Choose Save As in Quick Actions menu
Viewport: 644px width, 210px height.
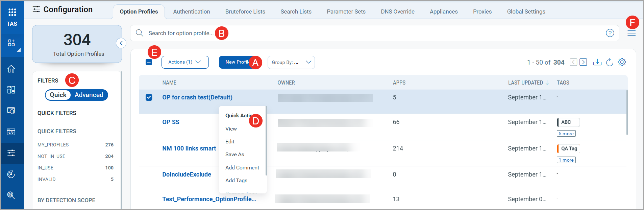[234, 155]
